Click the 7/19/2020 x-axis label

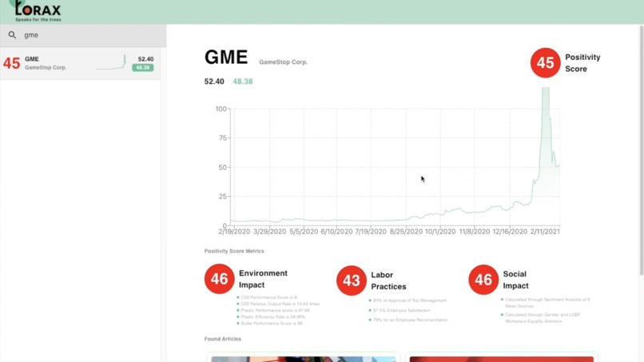(x=371, y=231)
